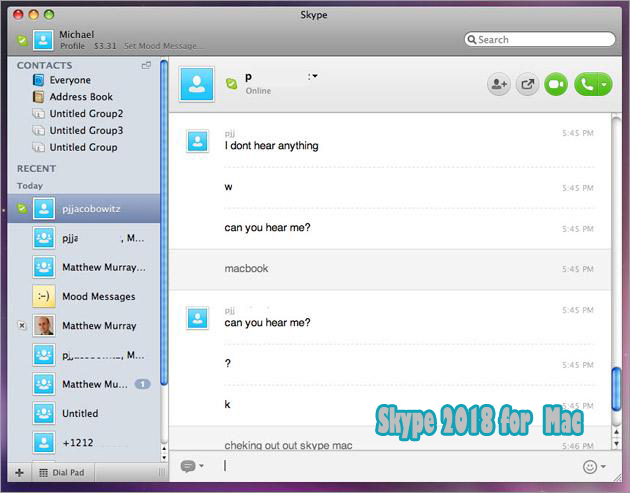Open the dropdown arrow next to smiley
630x493 pixels.
pos(603,466)
